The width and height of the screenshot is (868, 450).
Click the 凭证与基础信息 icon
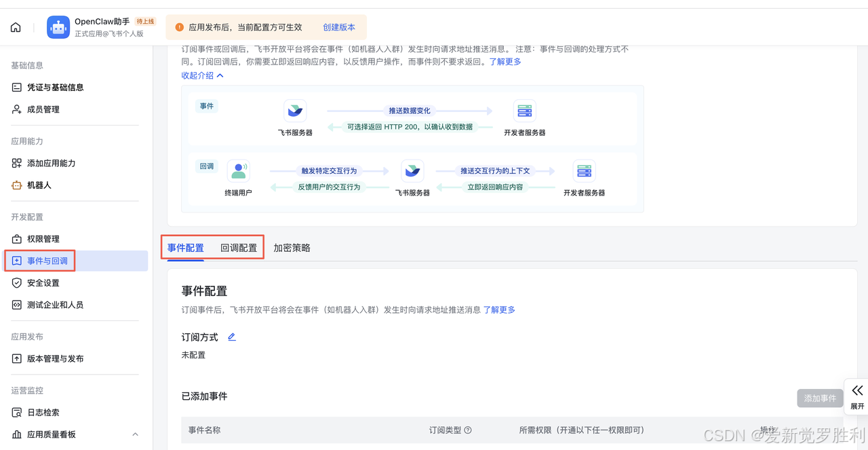click(x=17, y=88)
